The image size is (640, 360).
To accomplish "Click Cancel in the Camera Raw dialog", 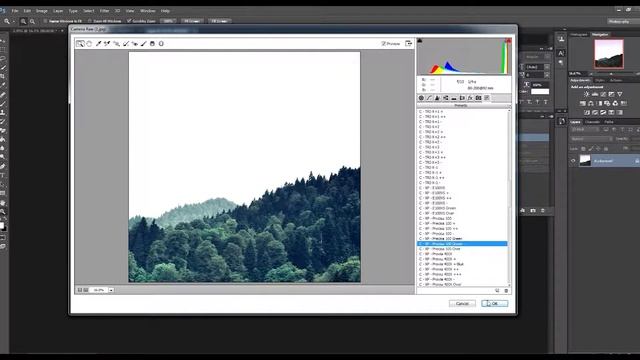I will (x=462, y=304).
